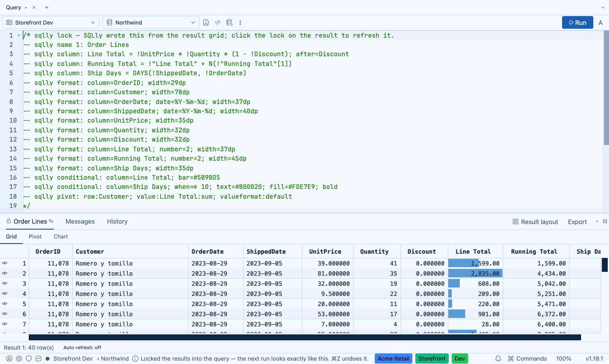Viewport: 609px width, 364px height.
Task: Open the Commands palette
Action: 527,359
